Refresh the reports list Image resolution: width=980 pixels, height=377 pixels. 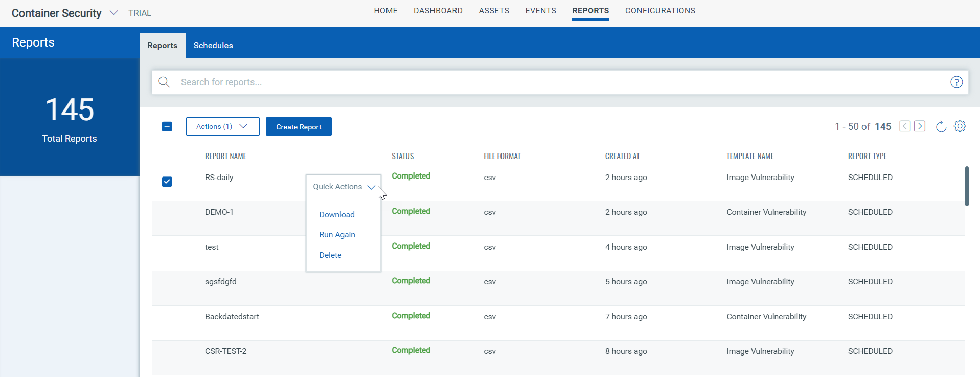click(x=941, y=126)
